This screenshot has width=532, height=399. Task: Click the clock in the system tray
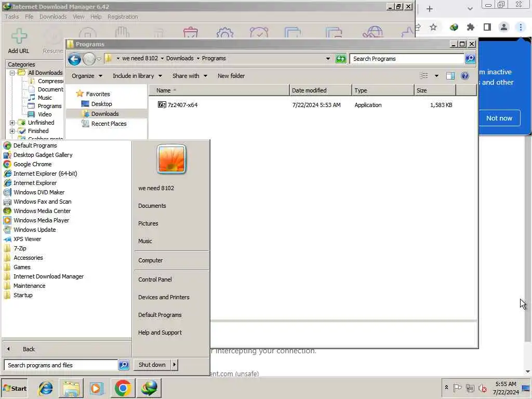tap(506, 388)
